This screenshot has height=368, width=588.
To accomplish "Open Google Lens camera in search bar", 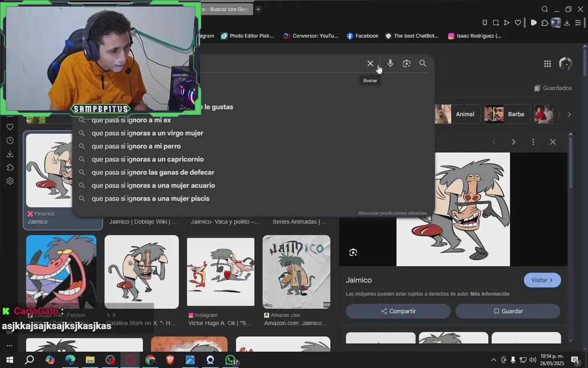I will pyautogui.click(x=406, y=63).
